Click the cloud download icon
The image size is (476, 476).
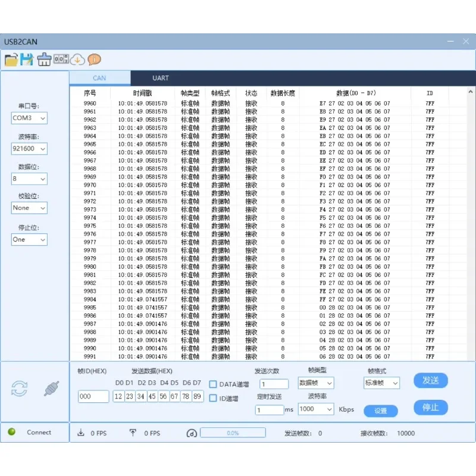(x=77, y=59)
